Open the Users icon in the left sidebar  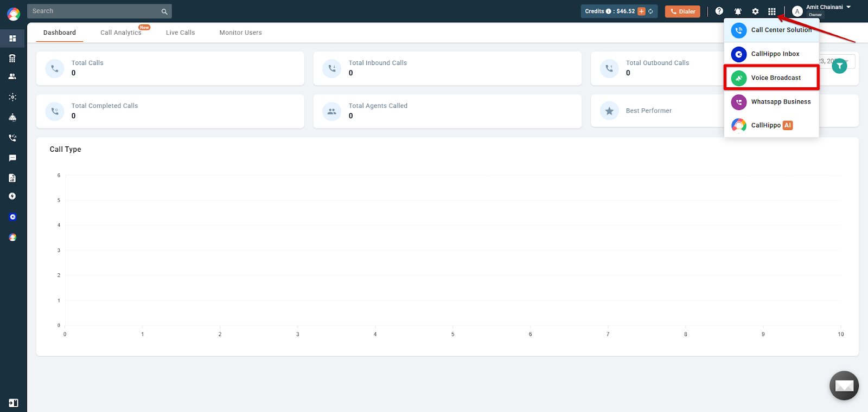(x=12, y=76)
